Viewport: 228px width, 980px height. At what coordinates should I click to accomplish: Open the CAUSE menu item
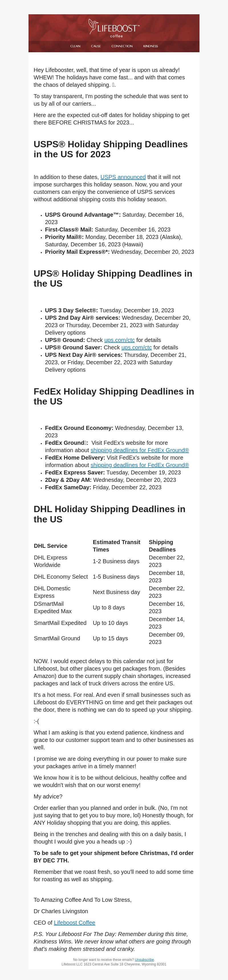tap(96, 46)
